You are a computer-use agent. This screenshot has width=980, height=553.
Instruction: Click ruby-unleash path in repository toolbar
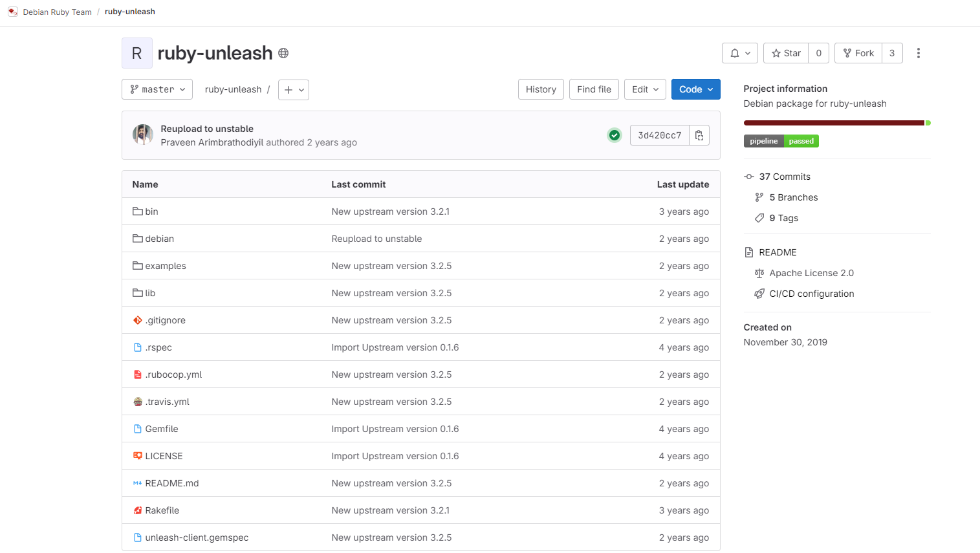233,89
